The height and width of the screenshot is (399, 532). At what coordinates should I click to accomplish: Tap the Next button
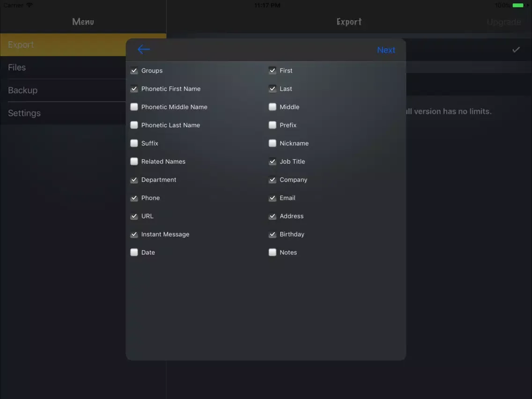[386, 50]
